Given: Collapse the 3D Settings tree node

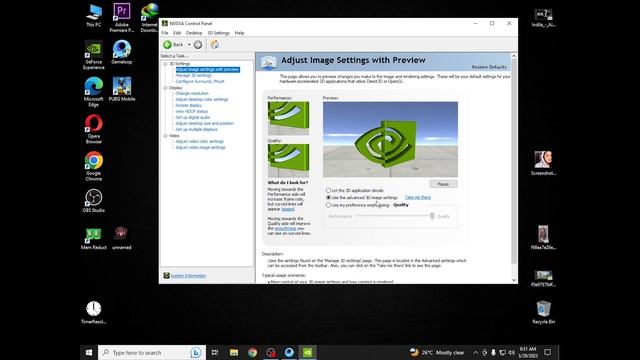Looking at the screenshot, I should (165, 64).
